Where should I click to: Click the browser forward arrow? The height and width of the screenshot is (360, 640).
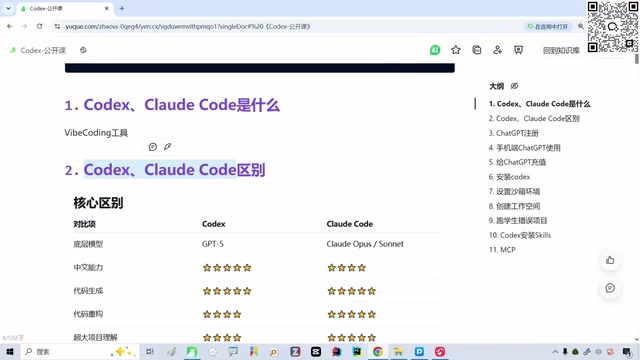pyautogui.click(x=24, y=26)
